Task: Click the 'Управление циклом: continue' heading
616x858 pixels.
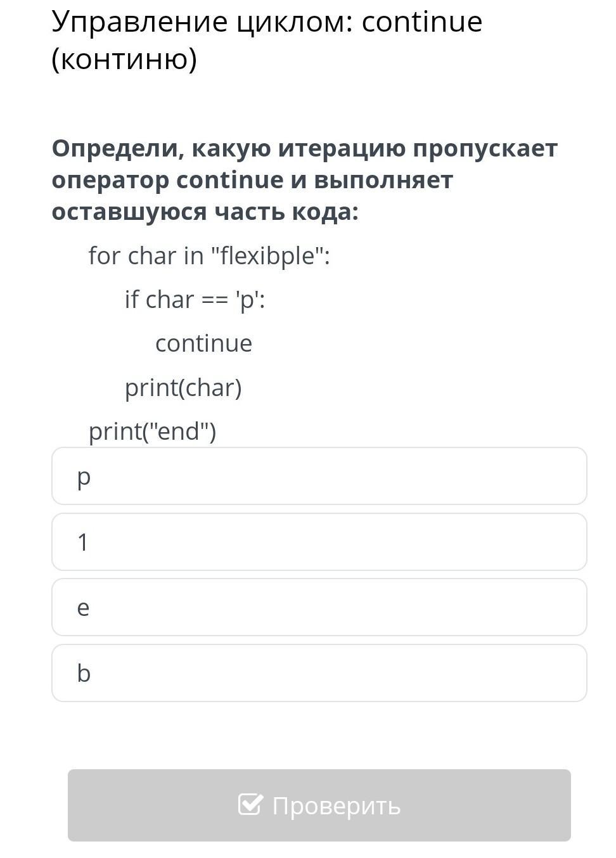Action: click(267, 22)
